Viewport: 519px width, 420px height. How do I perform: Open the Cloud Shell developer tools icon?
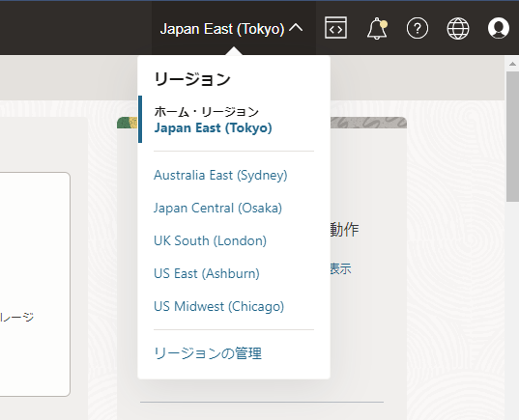click(335, 28)
